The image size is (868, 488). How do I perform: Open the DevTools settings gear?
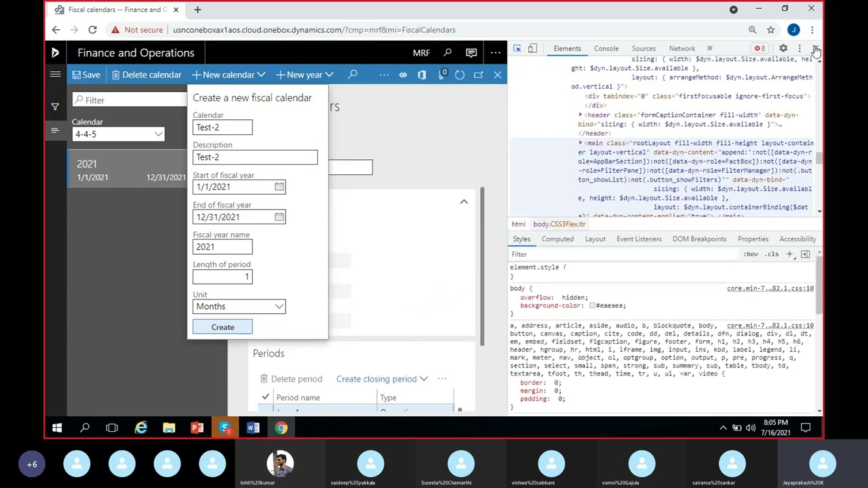click(783, 49)
